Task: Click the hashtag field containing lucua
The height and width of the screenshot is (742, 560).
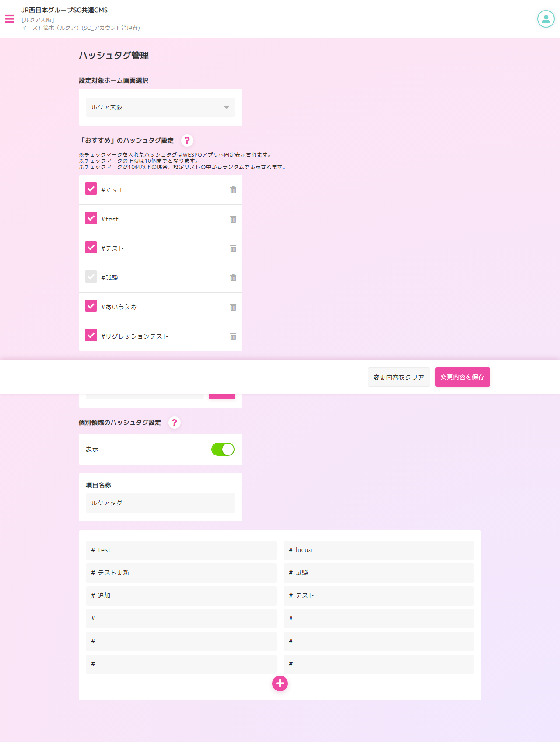Action: pyautogui.click(x=379, y=550)
